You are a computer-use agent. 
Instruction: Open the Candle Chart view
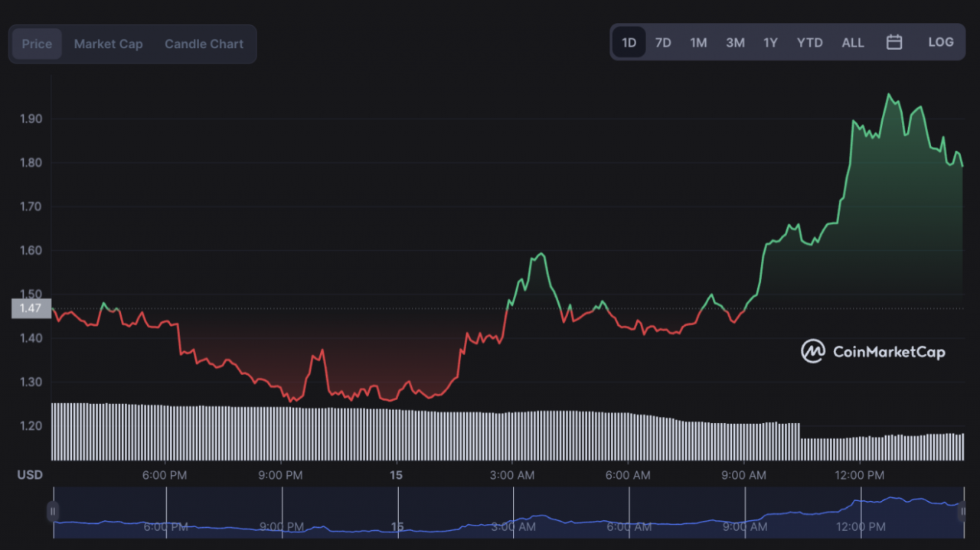tap(204, 44)
